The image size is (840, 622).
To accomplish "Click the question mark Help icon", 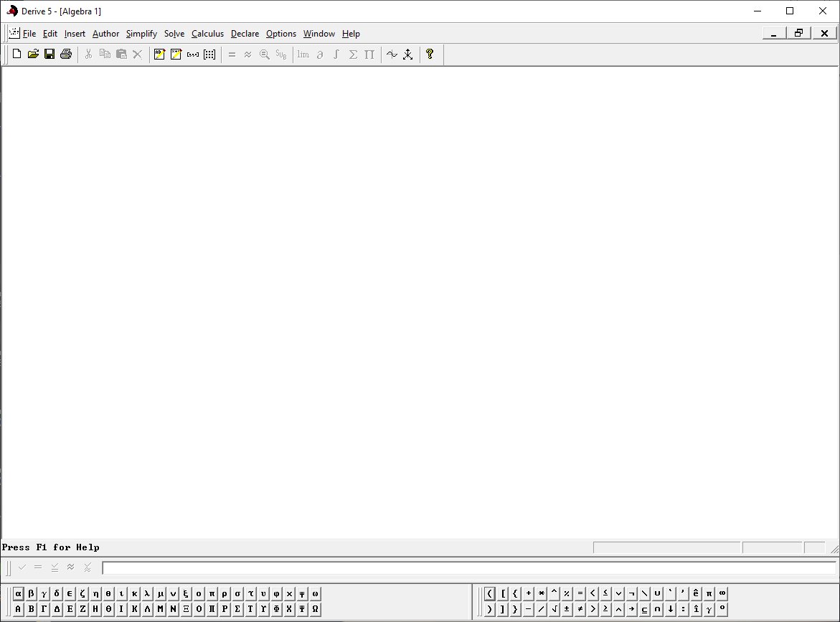I will (x=430, y=54).
